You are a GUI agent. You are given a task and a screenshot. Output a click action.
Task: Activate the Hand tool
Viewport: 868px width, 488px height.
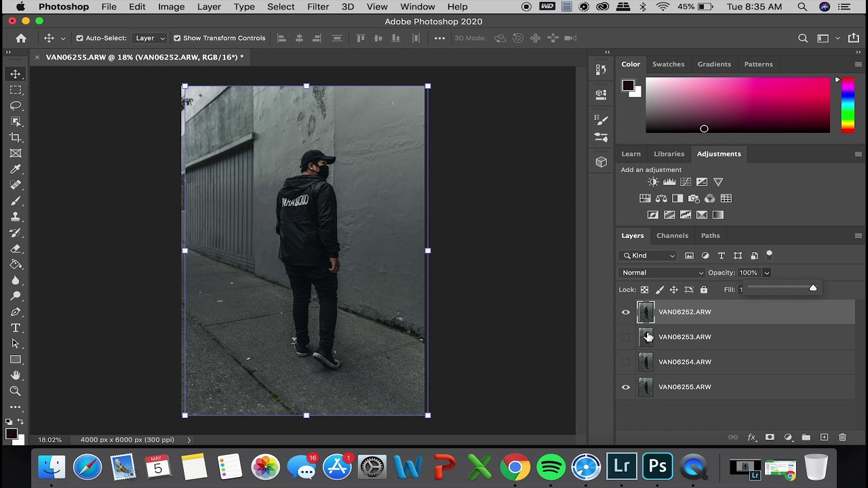tap(16, 375)
